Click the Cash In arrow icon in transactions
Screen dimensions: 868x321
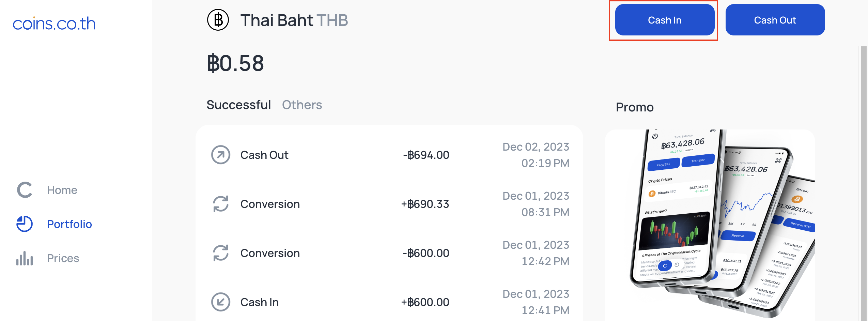point(221,302)
